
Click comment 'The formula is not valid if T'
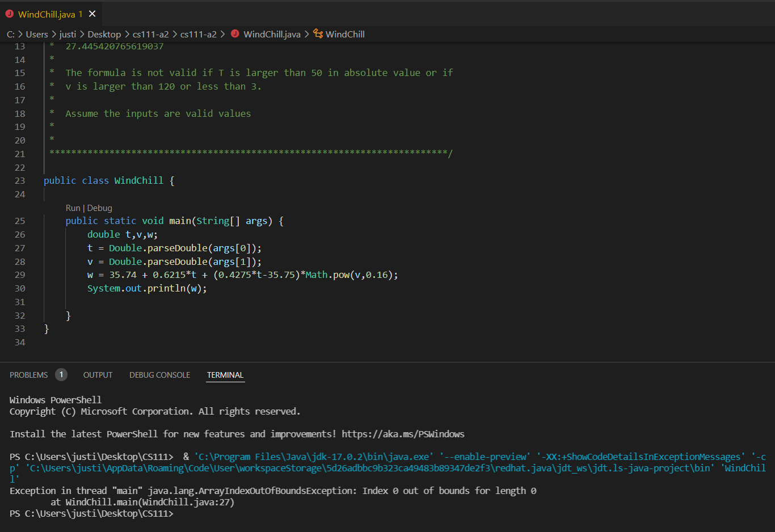(x=145, y=73)
